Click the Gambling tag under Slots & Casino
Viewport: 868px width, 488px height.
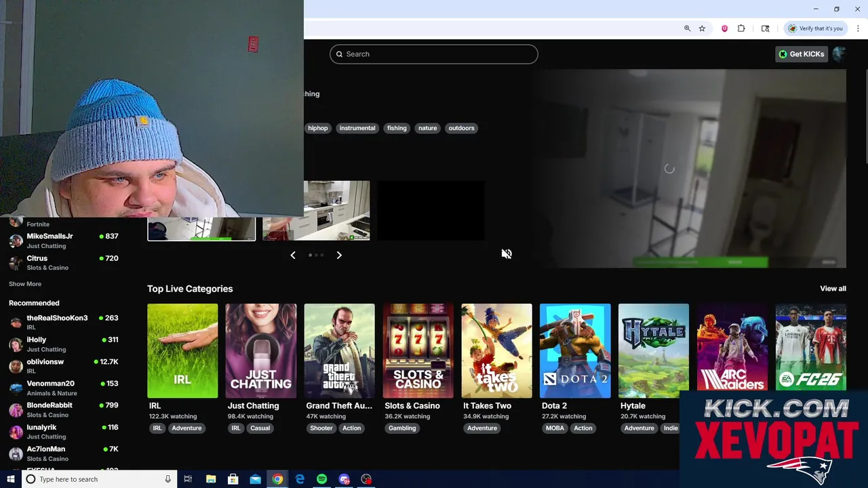point(402,428)
